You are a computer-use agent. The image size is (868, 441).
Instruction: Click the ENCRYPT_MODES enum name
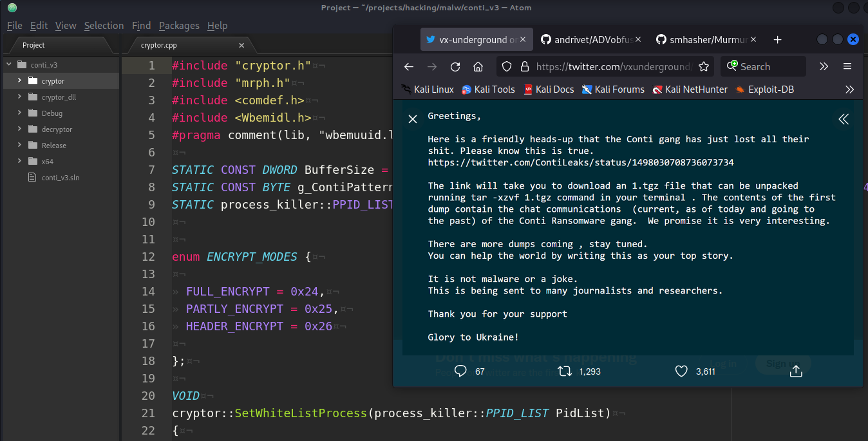tap(252, 257)
